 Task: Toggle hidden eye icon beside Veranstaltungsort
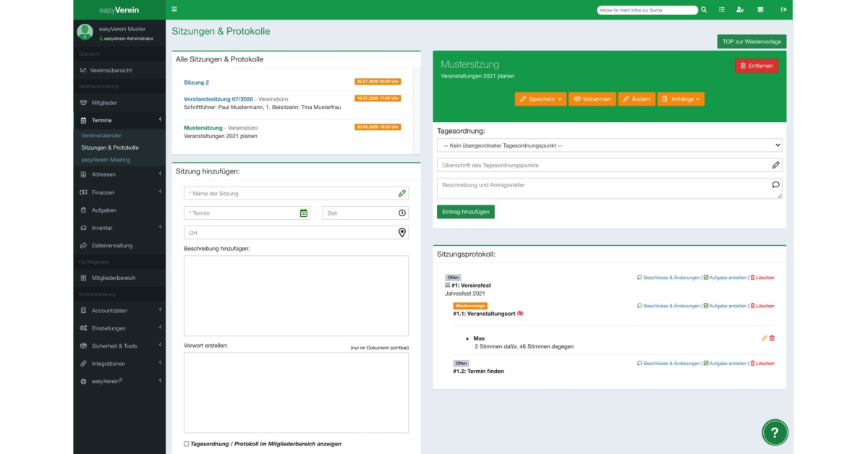coord(520,314)
